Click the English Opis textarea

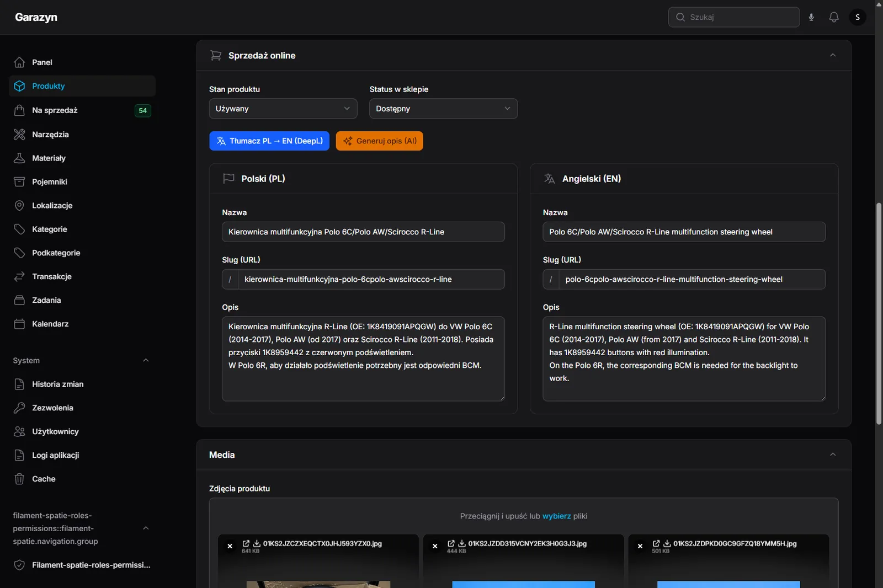(x=684, y=359)
